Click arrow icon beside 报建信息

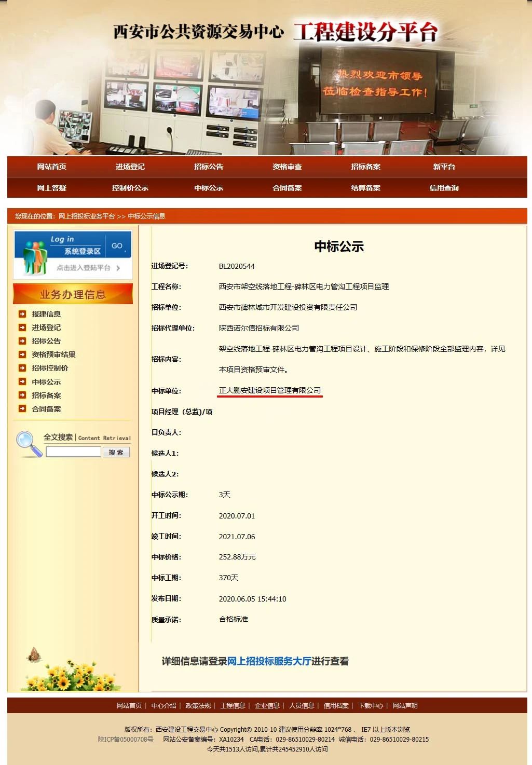[x=22, y=314]
